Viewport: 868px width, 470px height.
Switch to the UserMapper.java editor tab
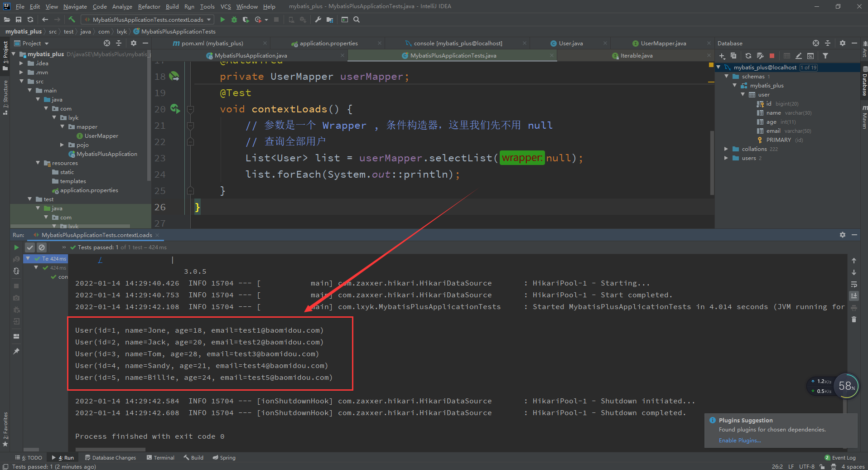tap(662, 43)
